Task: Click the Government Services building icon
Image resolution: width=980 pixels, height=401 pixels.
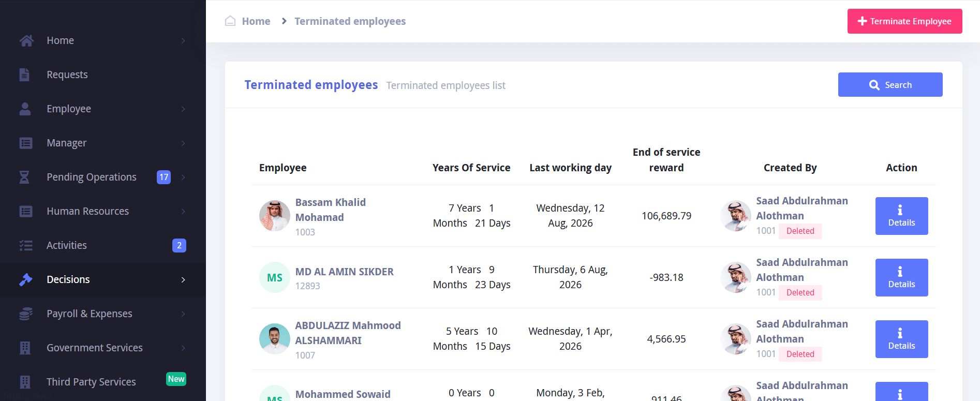Action: 25,348
